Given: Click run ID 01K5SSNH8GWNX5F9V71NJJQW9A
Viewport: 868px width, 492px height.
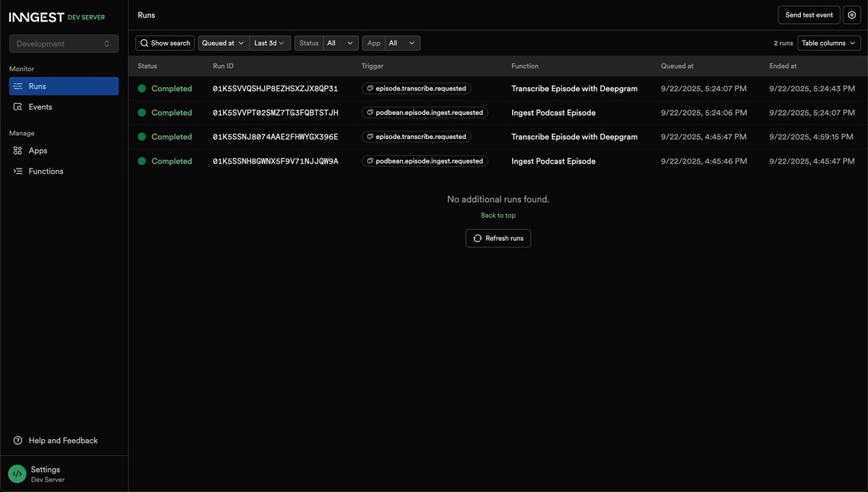Looking at the screenshot, I should click(276, 161).
